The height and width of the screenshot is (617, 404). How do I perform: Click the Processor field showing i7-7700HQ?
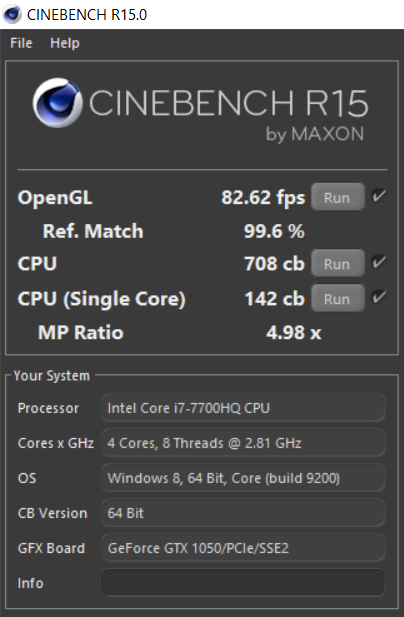coord(243,408)
